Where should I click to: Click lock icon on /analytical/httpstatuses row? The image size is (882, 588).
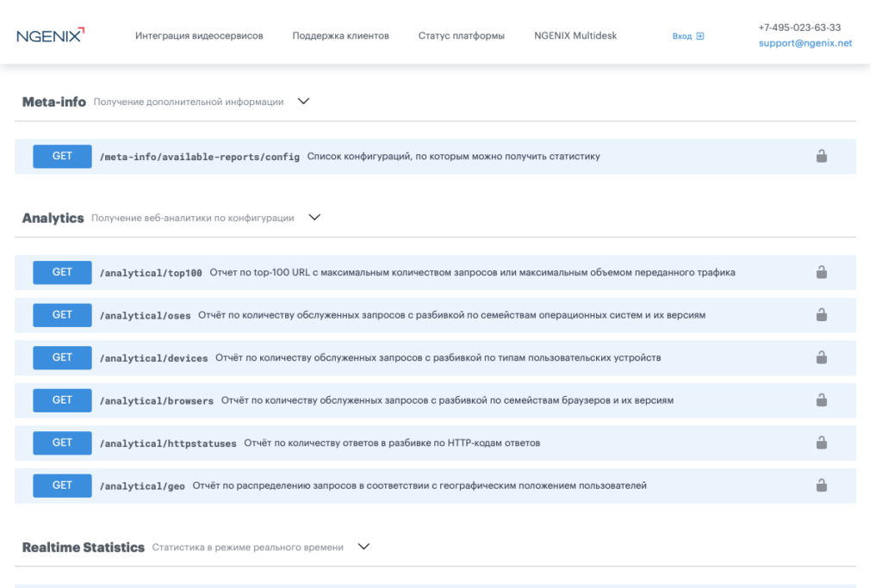(x=822, y=443)
